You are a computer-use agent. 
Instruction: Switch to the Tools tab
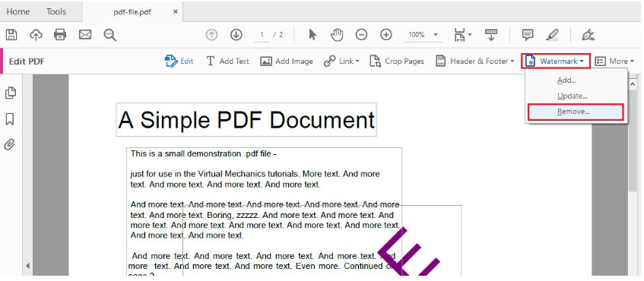(56, 11)
